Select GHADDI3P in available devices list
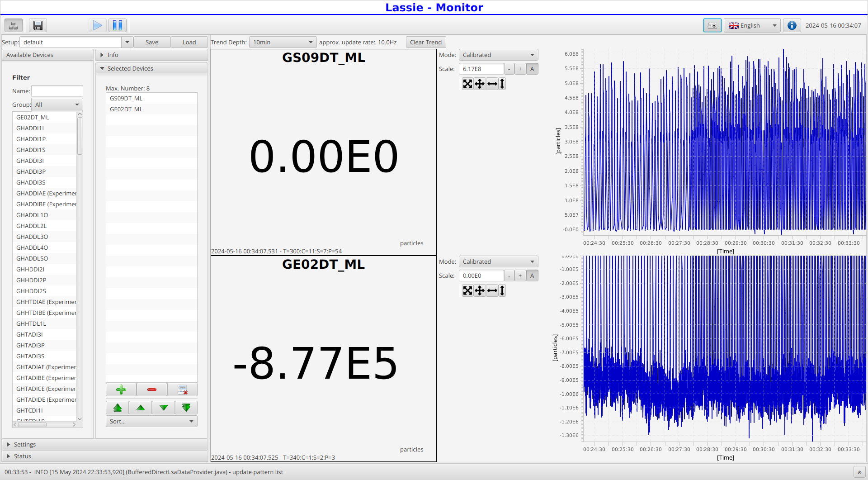The height and width of the screenshot is (480, 868). [45, 171]
